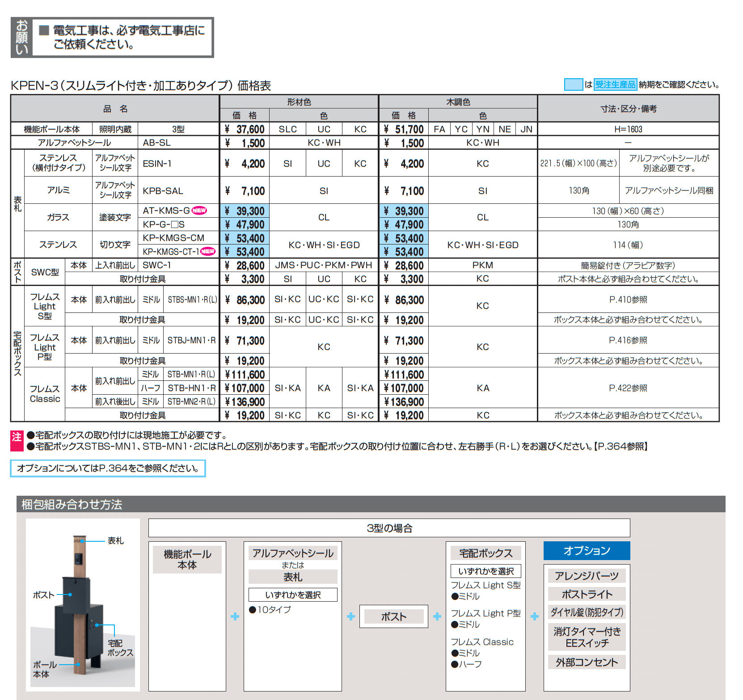Screen dimensions: 743x700
Task: Click the H=1603 dimension cell
Action: click(629, 129)
